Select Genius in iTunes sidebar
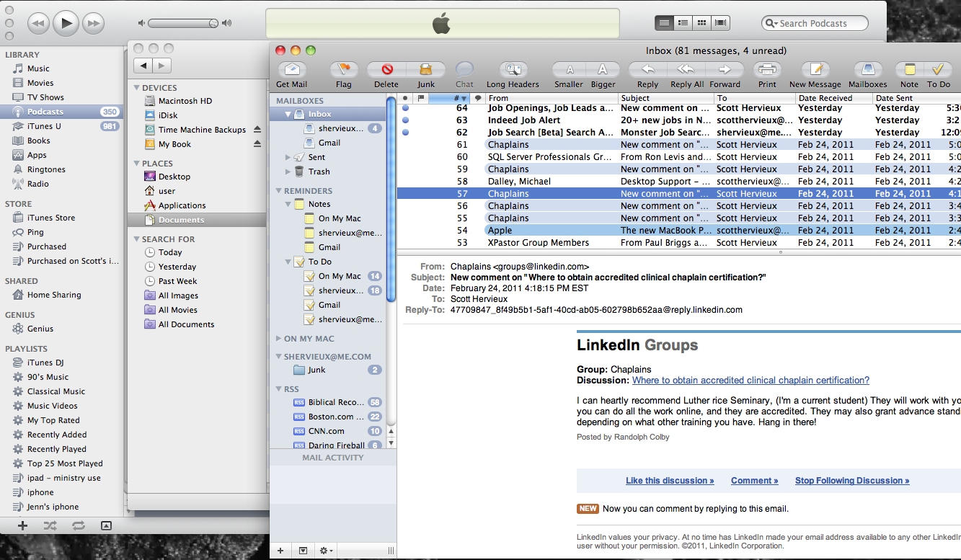Image resolution: width=961 pixels, height=560 pixels. 40,329
